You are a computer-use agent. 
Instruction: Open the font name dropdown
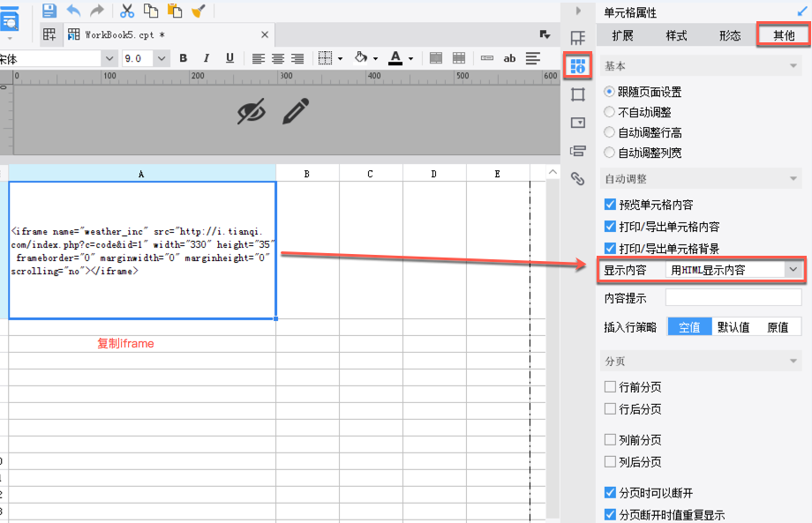(x=109, y=58)
